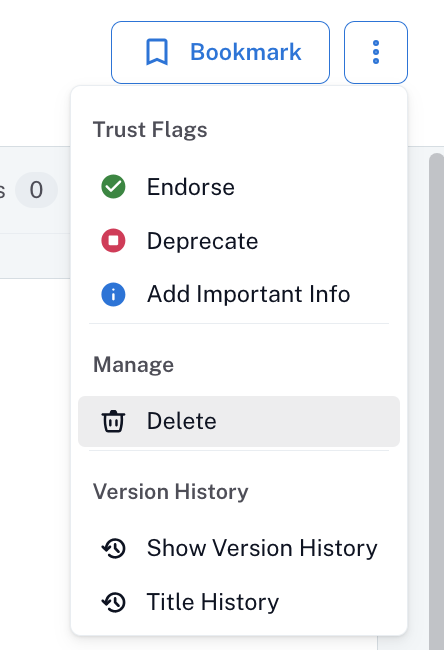Screen dimensions: 444x650
Task: Choose Deprecate from the Trust Flags
Action: (x=239, y=241)
